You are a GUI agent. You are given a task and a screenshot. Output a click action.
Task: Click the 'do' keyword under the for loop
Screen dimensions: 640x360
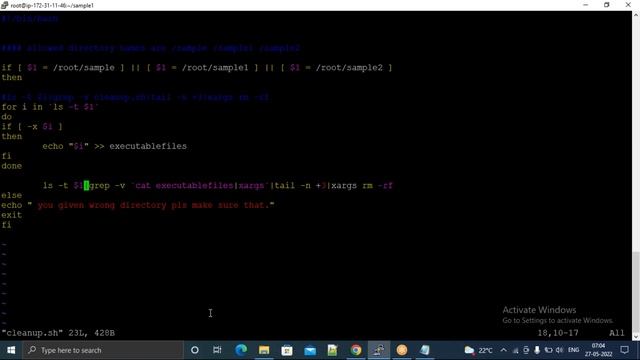click(7, 117)
